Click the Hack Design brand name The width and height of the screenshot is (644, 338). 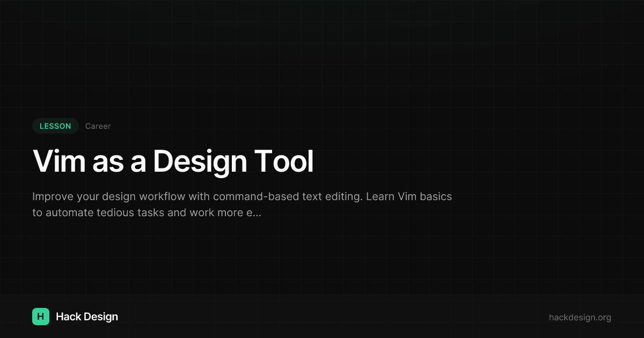coord(87,317)
